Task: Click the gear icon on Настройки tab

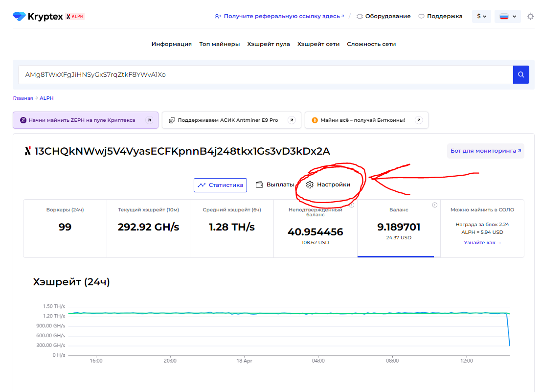Action: tap(310, 184)
